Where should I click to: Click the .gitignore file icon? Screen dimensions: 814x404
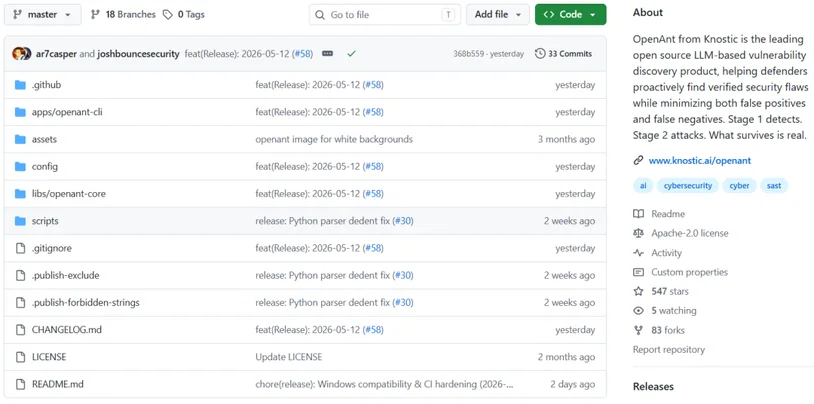point(20,248)
